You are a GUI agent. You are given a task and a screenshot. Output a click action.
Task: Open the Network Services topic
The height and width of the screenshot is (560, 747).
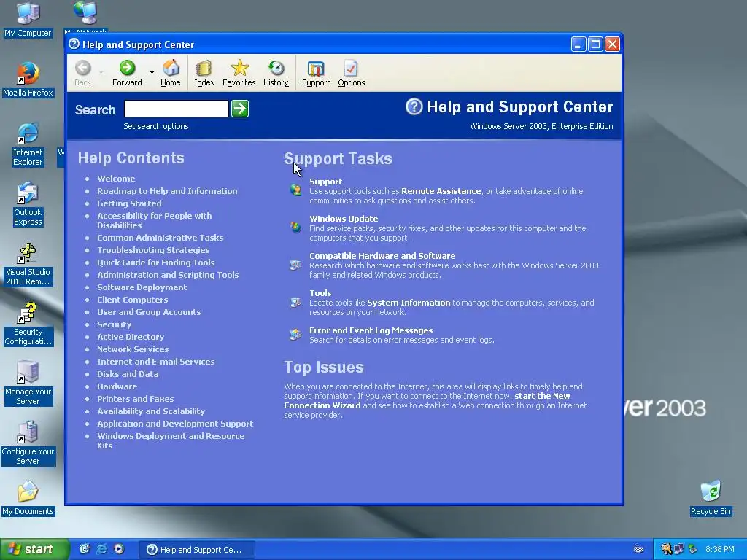click(x=133, y=349)
